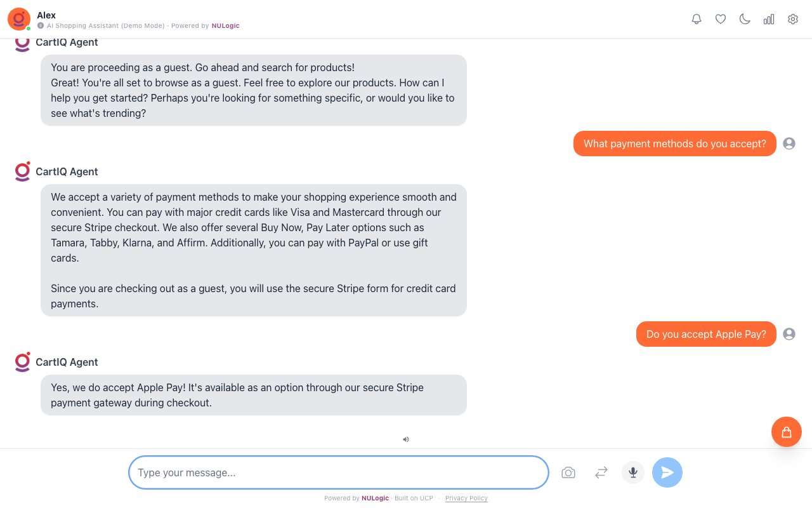Screen dimensions: 812x508
Task: Open the floating shopping bag button
Action: [x=787, y=432]
